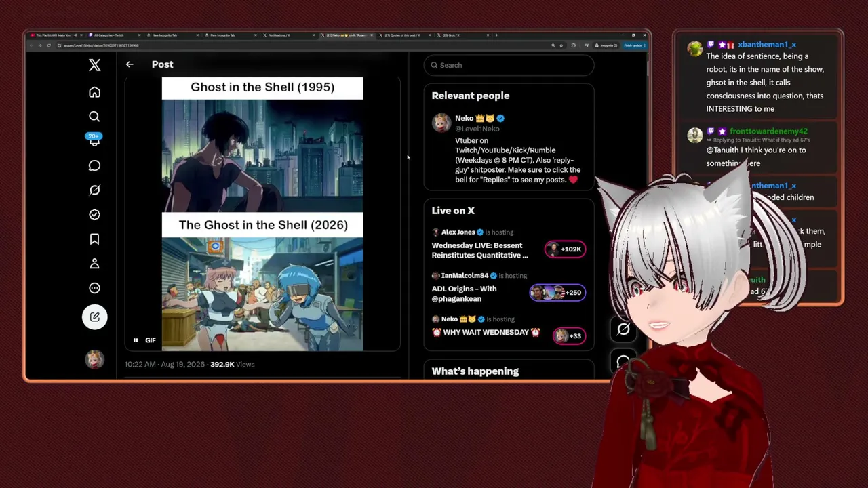Click fronttowardenemy42 username in chat
The image size is (868, 488).
coord(768,131)
